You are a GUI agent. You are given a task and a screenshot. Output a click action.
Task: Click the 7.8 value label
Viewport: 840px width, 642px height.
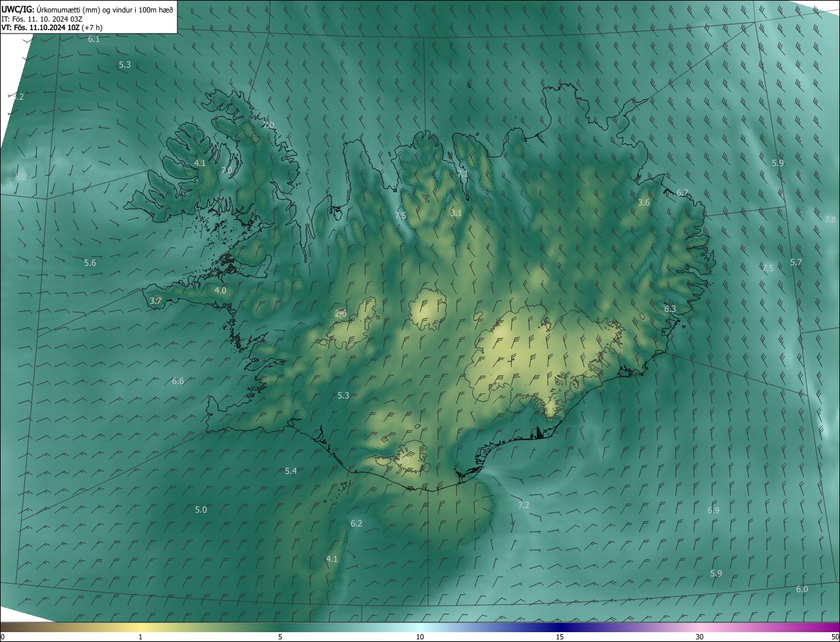click(x=830, y=219)
